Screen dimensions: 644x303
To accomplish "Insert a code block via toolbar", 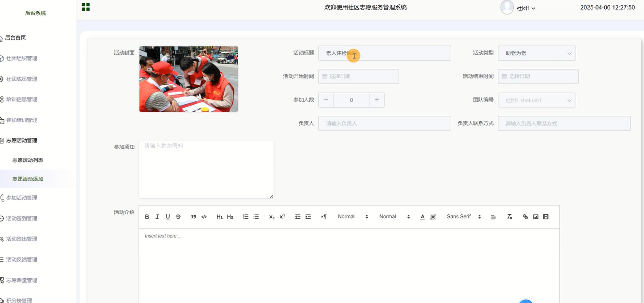I will click(204, 217).
